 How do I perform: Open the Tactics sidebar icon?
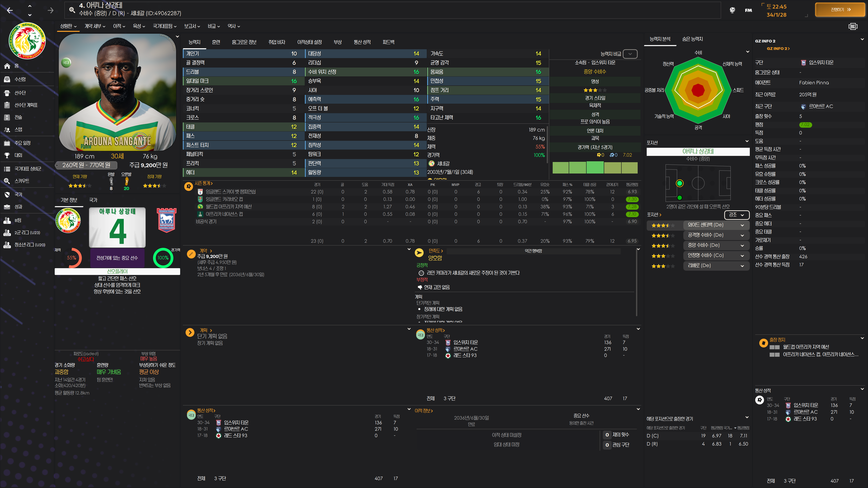(x=7, y=117)
